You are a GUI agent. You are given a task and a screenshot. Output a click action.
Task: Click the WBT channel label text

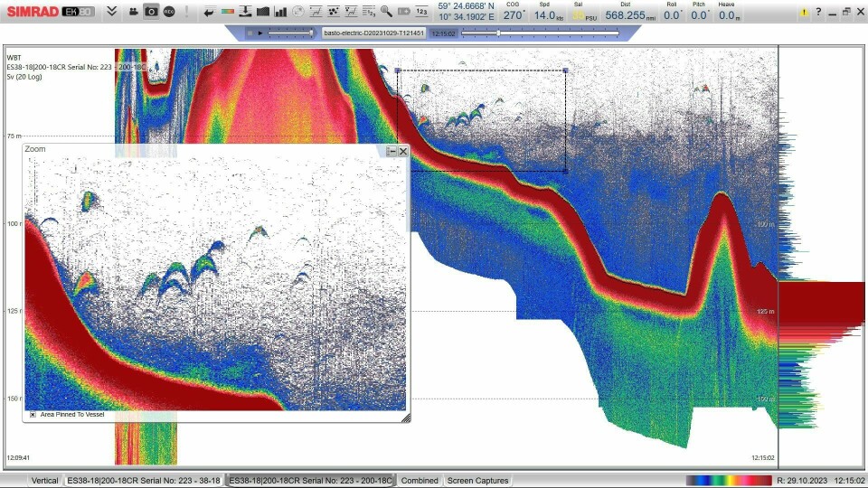pyautogui.click(x=14, y=58)
